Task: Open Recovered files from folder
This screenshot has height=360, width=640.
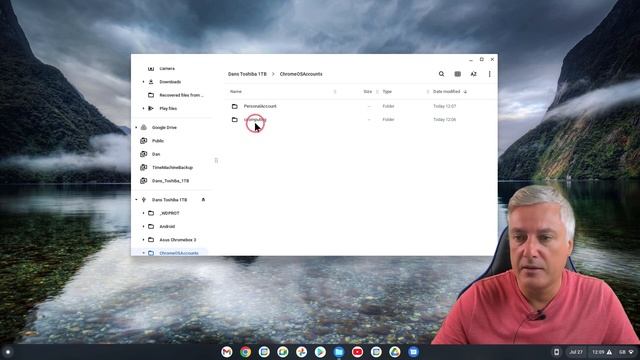Action: pyautogui.click(x=181, y=95)
